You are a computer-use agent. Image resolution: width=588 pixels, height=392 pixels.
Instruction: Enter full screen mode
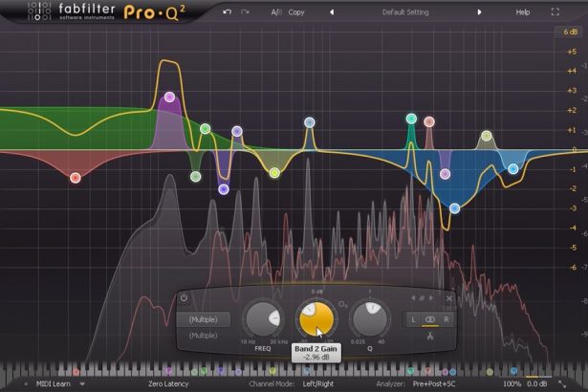(x=555, y=13)
